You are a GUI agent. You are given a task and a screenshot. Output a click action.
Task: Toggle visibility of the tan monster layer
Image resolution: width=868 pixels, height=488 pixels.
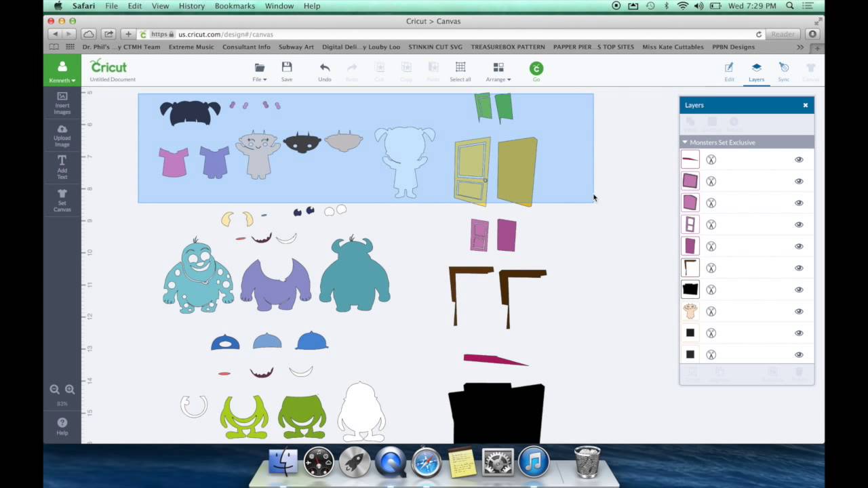tap(799, 312)
